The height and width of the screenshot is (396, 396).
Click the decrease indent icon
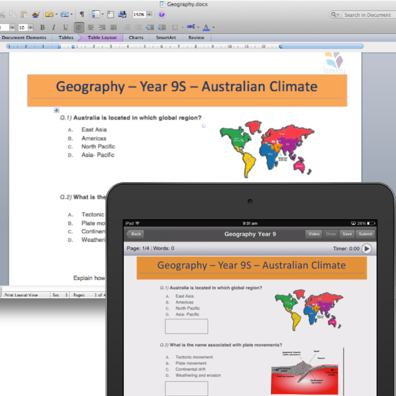click(150, 27)
